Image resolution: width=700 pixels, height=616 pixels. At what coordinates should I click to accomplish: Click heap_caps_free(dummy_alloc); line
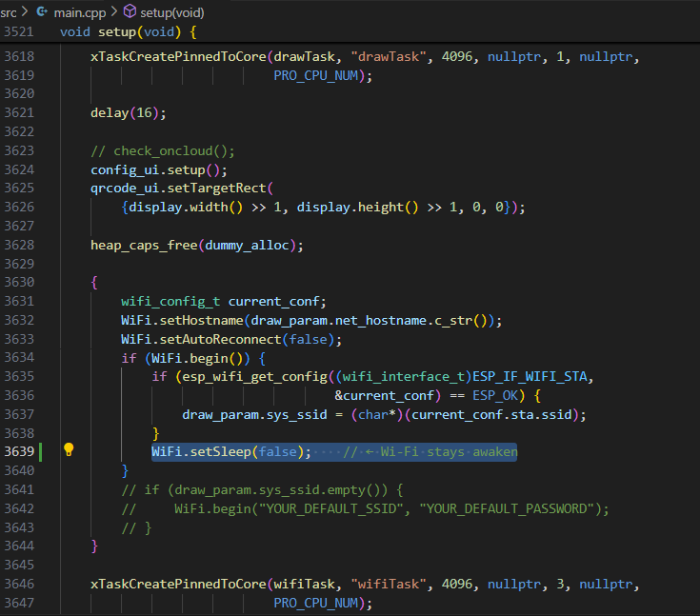tap(197, 246)
